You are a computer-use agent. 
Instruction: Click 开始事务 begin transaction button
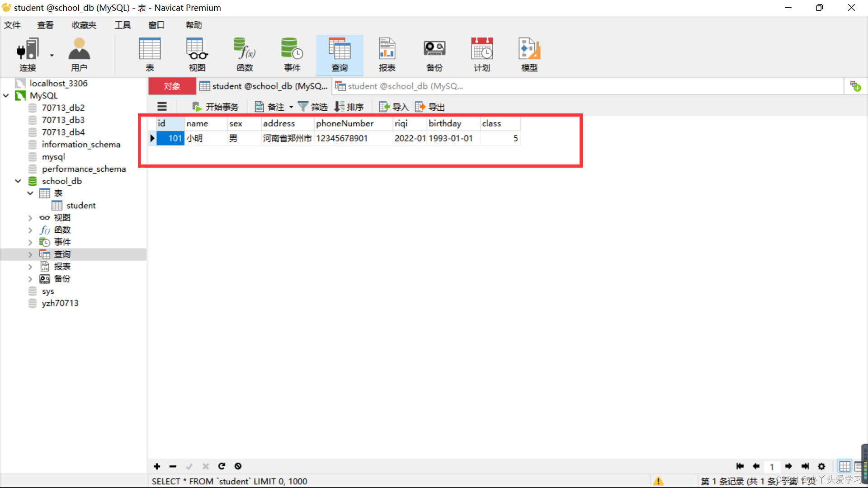[216, 107]
